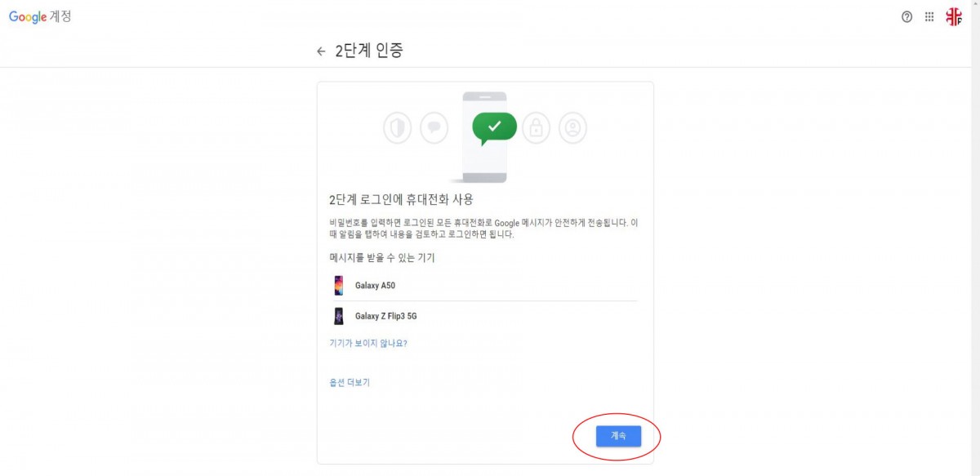
Task: Click the 2단계 인증 page title
Action: point(369,51)
